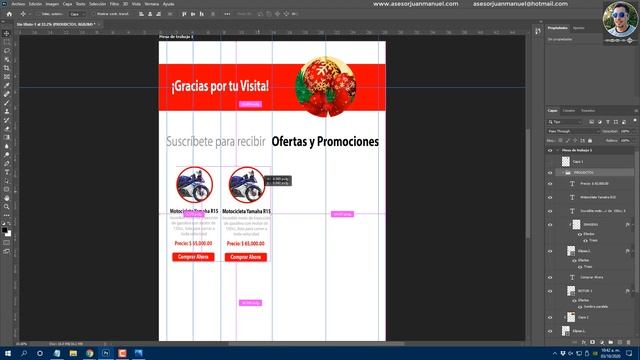
Task: Select the Hand tool
Action: point(7,198)
